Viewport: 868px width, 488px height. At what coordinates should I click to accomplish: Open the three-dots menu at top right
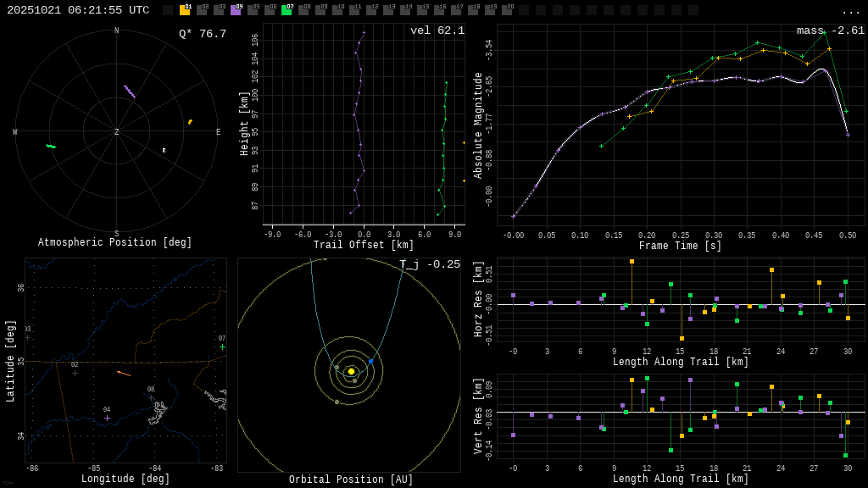click(850, 11)
